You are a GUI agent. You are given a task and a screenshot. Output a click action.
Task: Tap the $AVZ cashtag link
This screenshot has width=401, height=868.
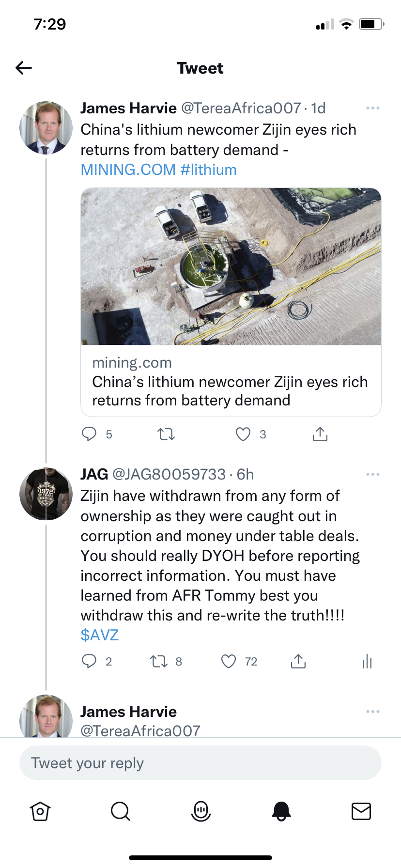coord(100,635)
